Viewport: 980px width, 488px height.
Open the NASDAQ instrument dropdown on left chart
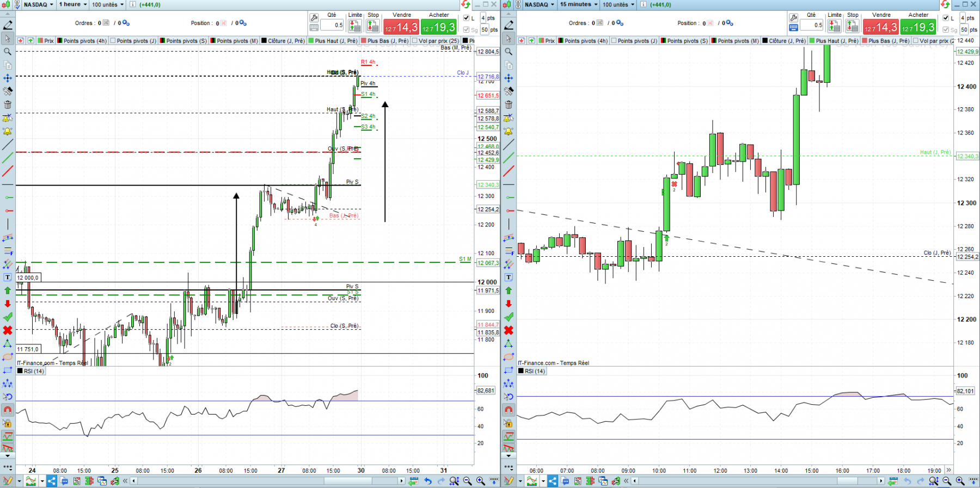(38, 4)
